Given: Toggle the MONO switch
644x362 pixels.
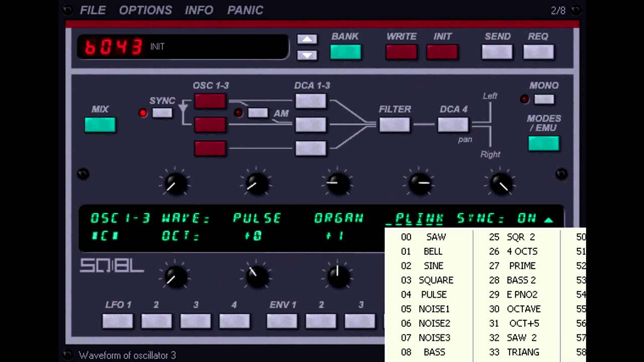Looking at the screenshot, I should tap(544, 100).
